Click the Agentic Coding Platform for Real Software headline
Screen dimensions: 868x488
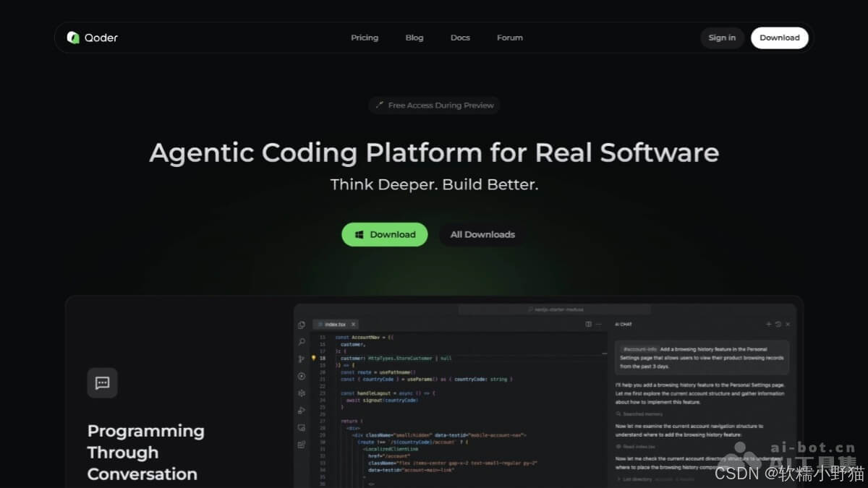click(434, 153)
